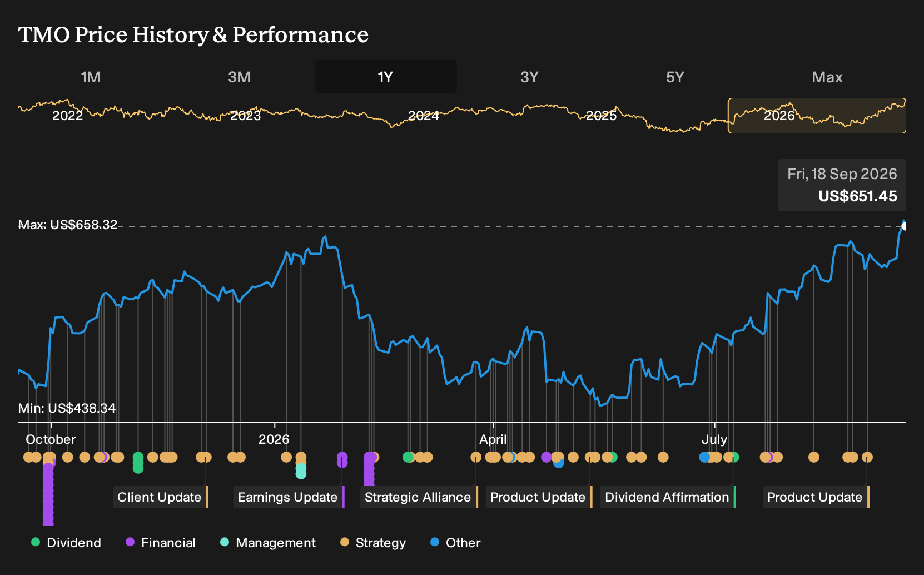
Task: Click the TMO Price History & Performance heading
Action: [193, 34]
